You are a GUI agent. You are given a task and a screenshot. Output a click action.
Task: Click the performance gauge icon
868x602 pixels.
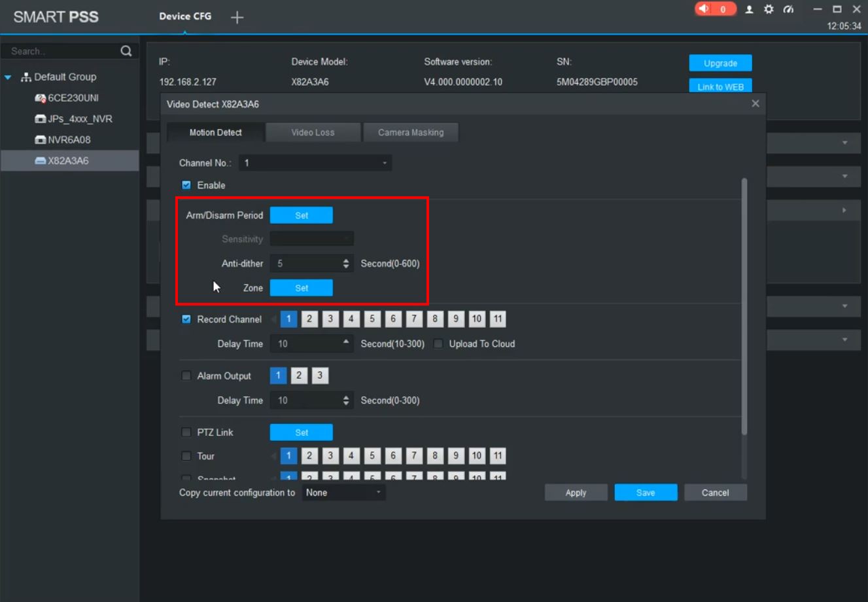point(788,9)
